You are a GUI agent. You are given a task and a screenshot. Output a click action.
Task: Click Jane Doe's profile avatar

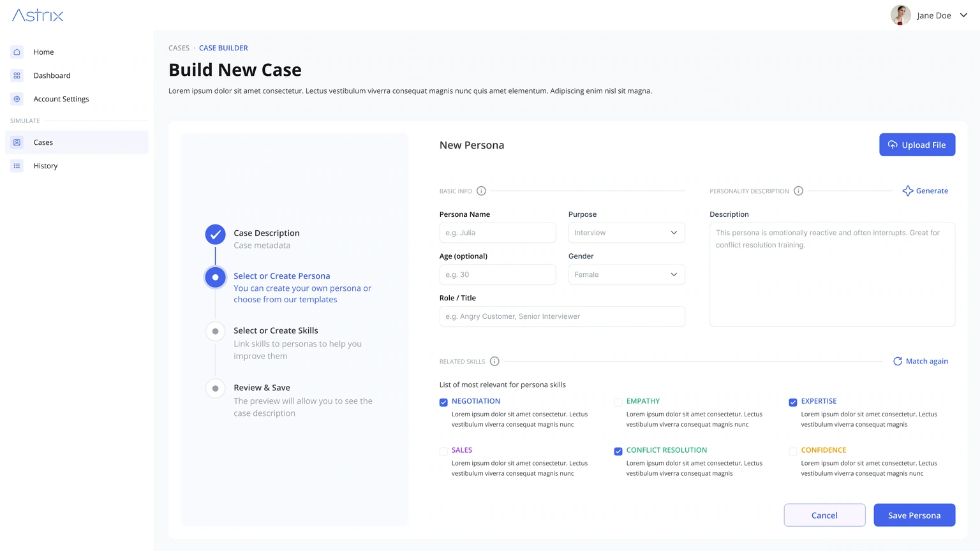[x=900, y=15]
